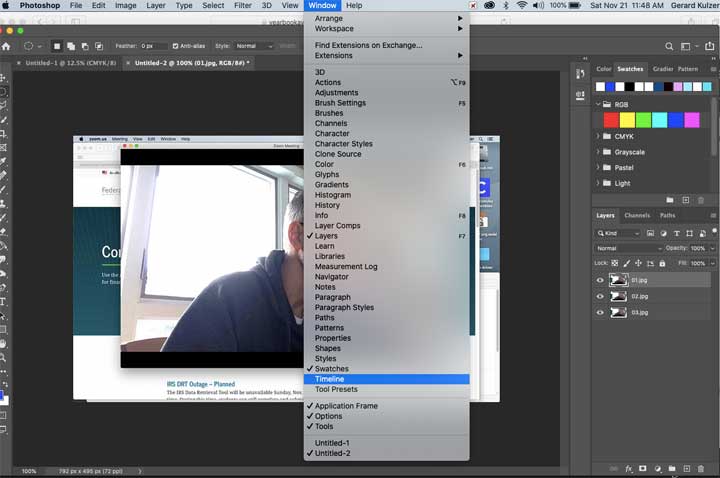Image resolution: width=720 pixels, height=478 pixels.
Task: Click the Add layer style fx icon
Action: click(629, 469)
